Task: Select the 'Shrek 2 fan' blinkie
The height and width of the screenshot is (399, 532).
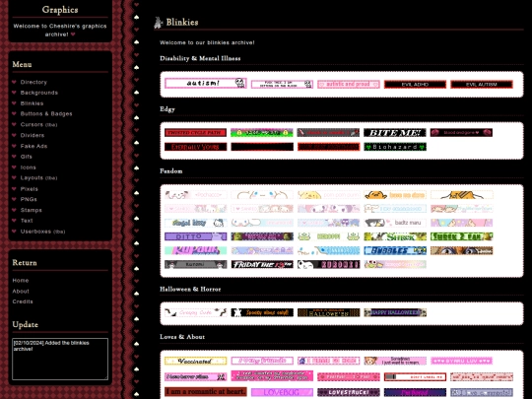Action: (461, 236)
